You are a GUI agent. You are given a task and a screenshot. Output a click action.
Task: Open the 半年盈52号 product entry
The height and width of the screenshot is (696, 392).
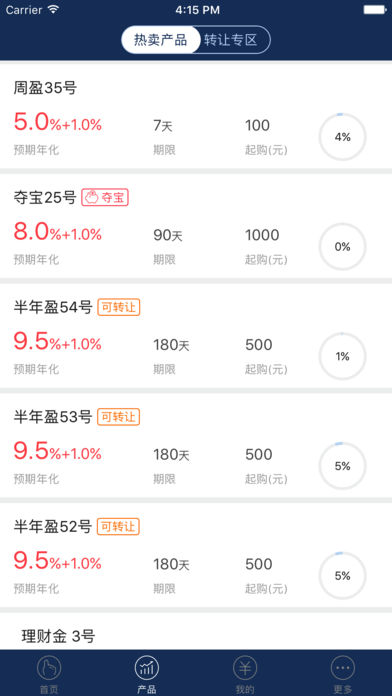(x=196, y=555)
